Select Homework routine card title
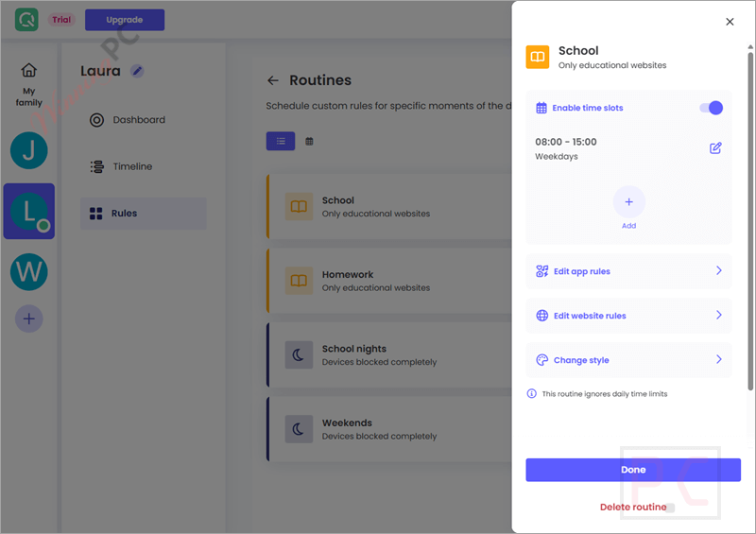The height and width of the screenshot is (534, 756). point(348,274)
